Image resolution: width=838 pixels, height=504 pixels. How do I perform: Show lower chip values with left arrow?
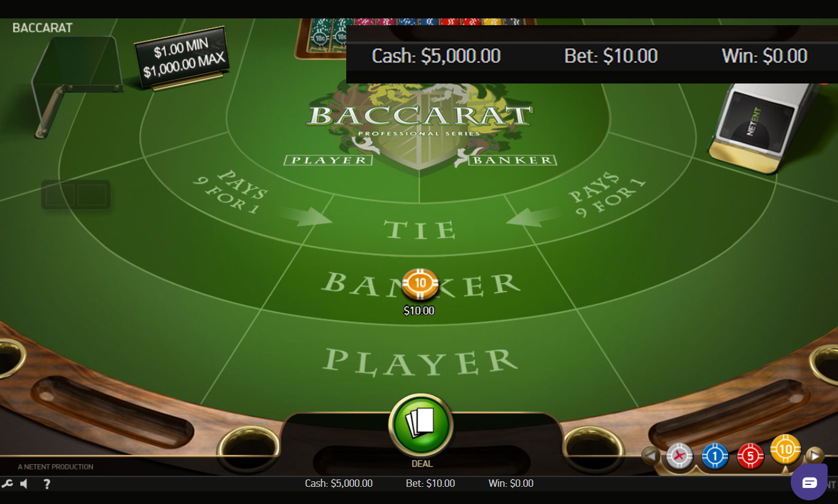[x=651, y=456]
